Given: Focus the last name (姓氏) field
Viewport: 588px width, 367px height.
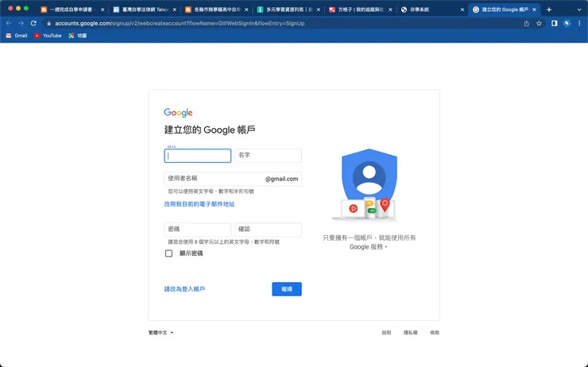Looking at the screenshot, I should (197, 156).
